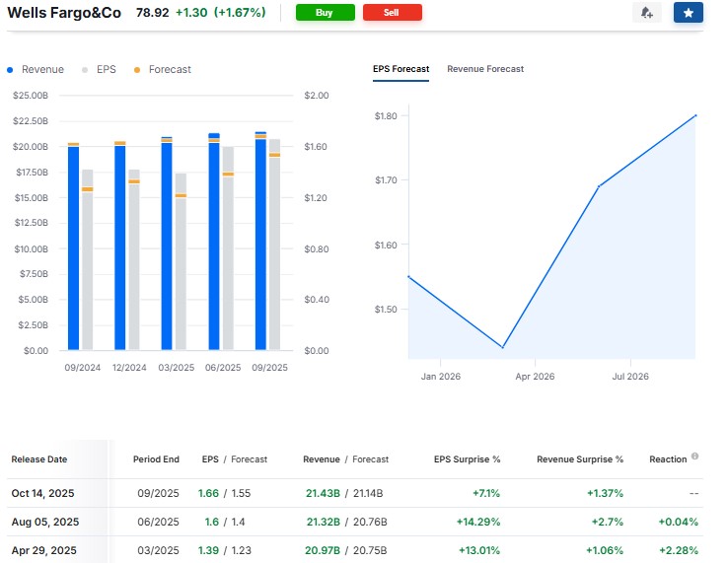This screenshot has width=728, height=563.
Task: Click the Reaction column header
Action: pos(668,459)
